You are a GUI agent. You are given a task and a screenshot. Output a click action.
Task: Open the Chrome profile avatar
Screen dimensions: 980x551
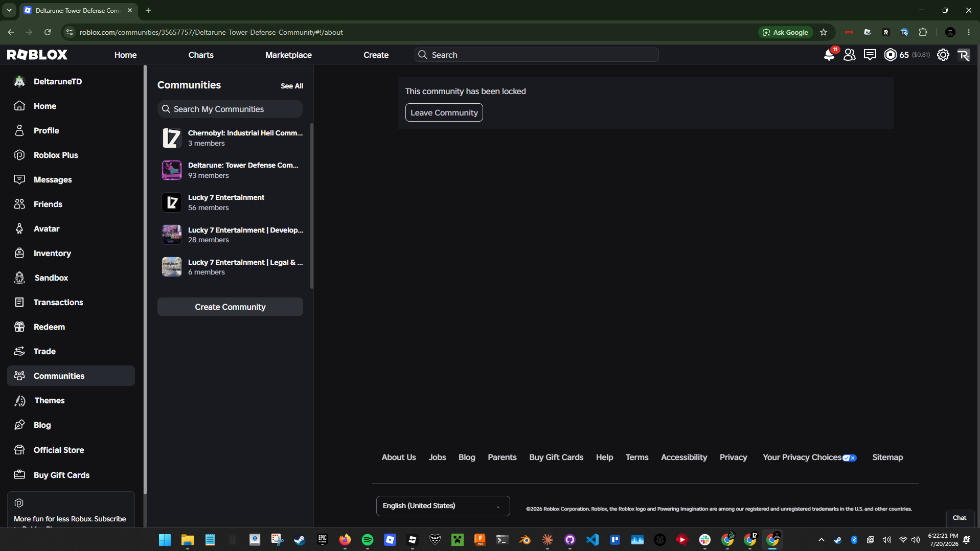point(950,32)
